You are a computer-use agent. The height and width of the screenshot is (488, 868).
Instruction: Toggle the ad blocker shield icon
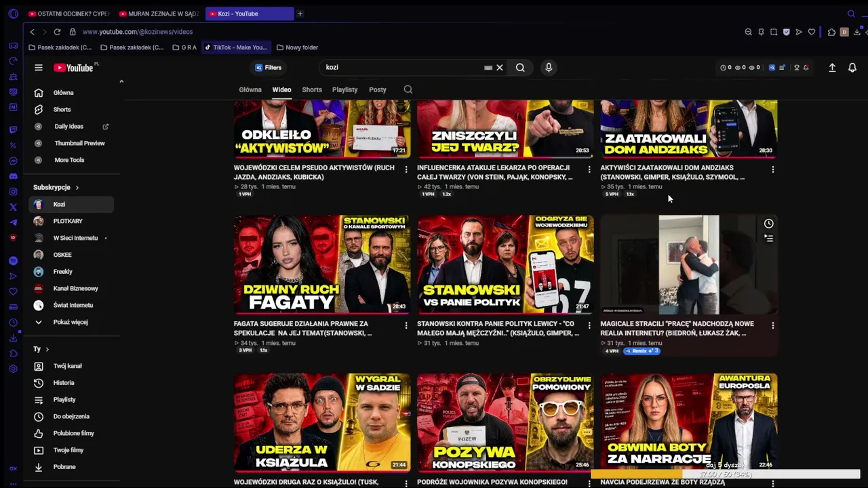point(786,32)
